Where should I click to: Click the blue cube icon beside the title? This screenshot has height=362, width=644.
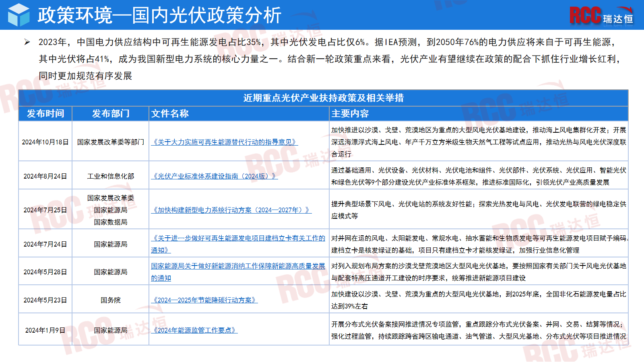[x=19, y=15]
